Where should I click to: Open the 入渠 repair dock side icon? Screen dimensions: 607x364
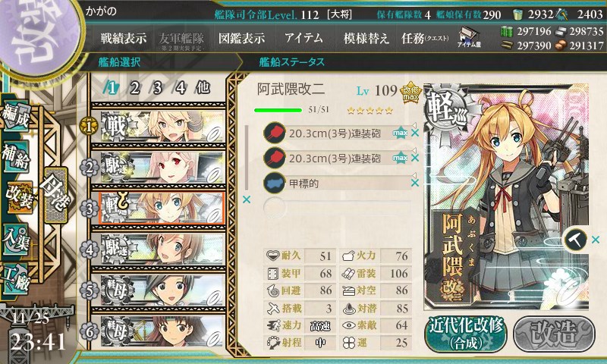pyautogui.click(x=16, y=240)
